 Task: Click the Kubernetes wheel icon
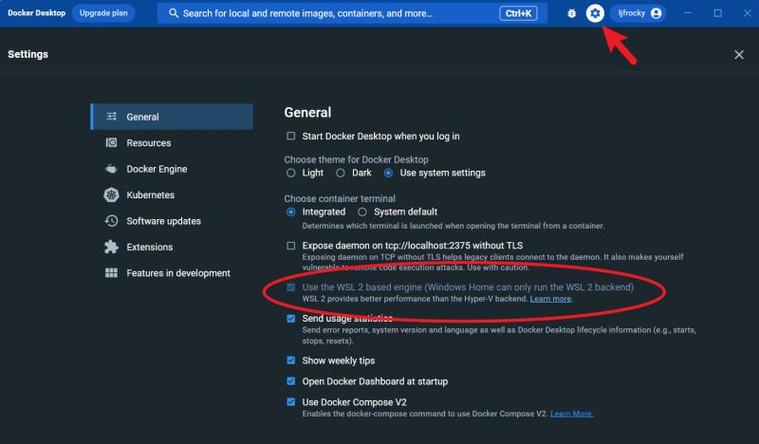(111, 195)
